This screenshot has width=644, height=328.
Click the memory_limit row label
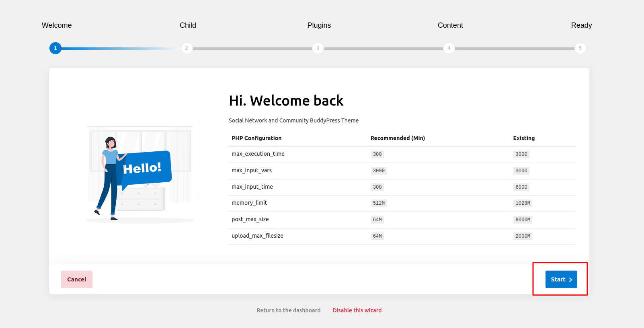point(249,203)
